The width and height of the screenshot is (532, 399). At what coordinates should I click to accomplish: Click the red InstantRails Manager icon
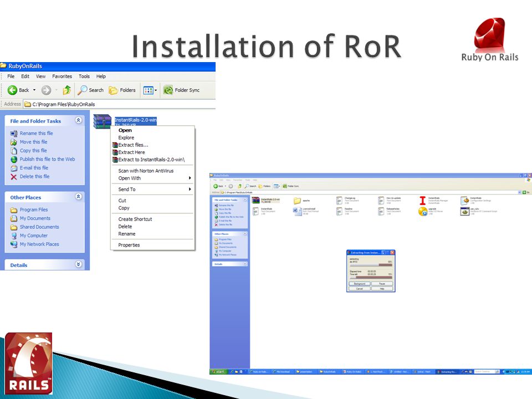[x=422, y=201]
